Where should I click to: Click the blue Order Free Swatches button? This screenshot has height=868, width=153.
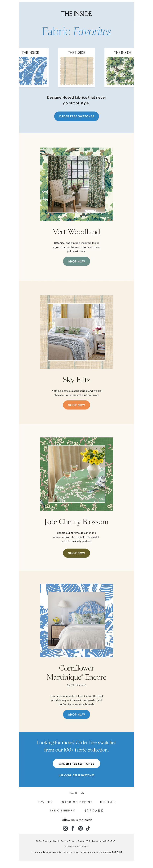pyautogui.click(x=76, y=116)
